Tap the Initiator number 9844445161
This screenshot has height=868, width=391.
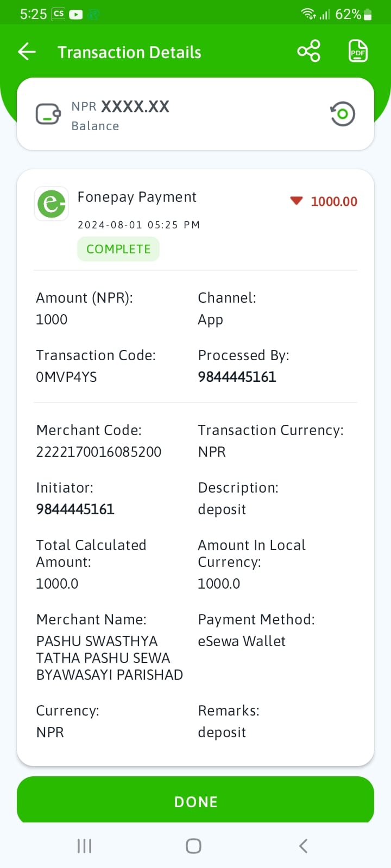(x=75, y=509)
